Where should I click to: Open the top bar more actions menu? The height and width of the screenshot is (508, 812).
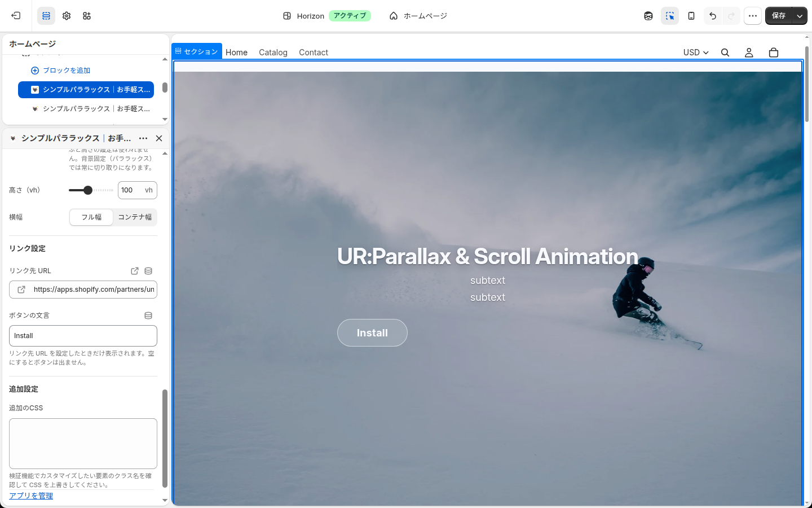(753, 16)
